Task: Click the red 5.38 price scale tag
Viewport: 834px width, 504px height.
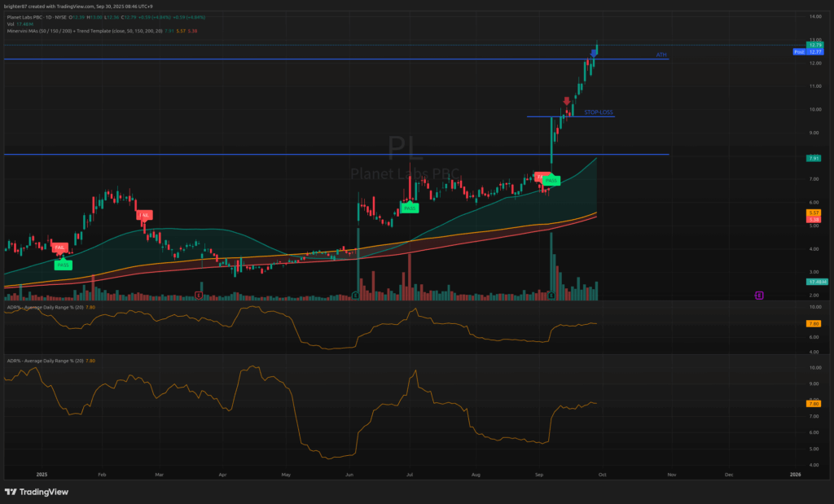Action: point(814,219)
